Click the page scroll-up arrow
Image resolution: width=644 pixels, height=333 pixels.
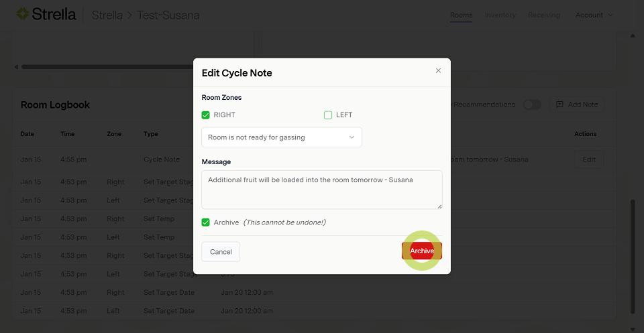632,35
